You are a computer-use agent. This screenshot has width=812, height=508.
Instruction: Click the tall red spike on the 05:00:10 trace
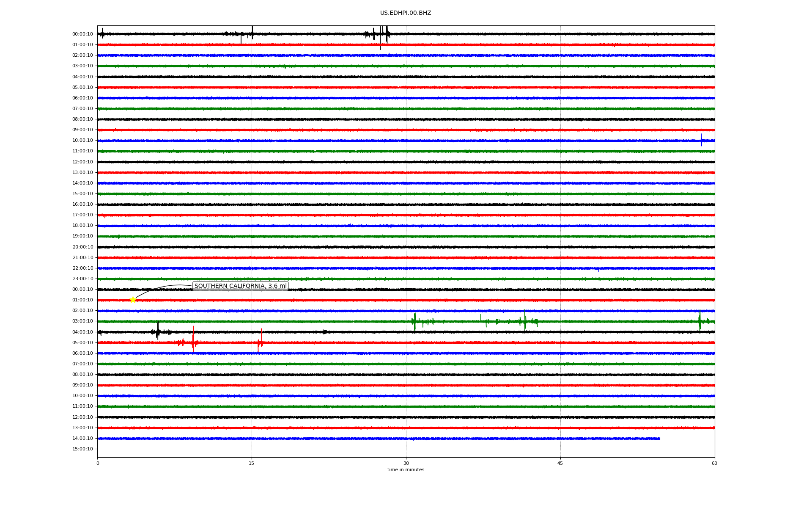193,340
